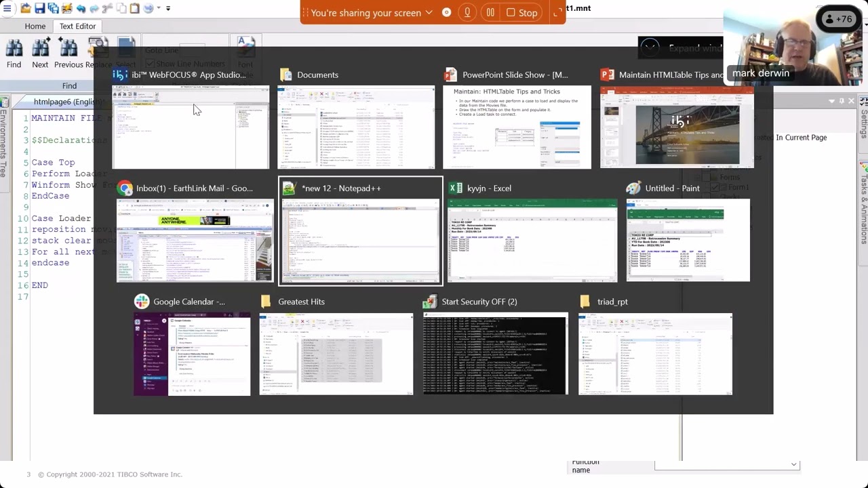Click the Run globe icon
This screenshot has width=868, height=488.
pos(149,9)
